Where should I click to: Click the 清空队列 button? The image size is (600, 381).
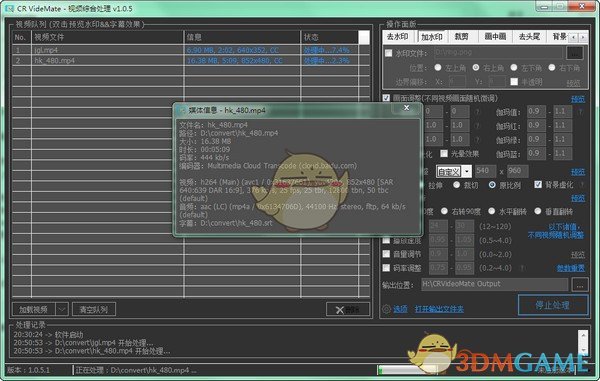pos(94,309)
